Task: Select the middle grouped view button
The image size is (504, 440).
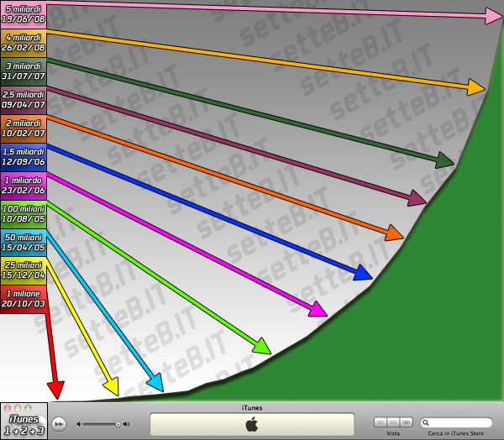Action: tap(393, 422)
